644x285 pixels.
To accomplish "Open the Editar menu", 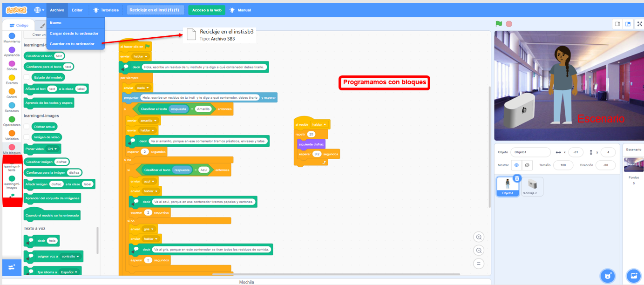I will coord(77,10).
